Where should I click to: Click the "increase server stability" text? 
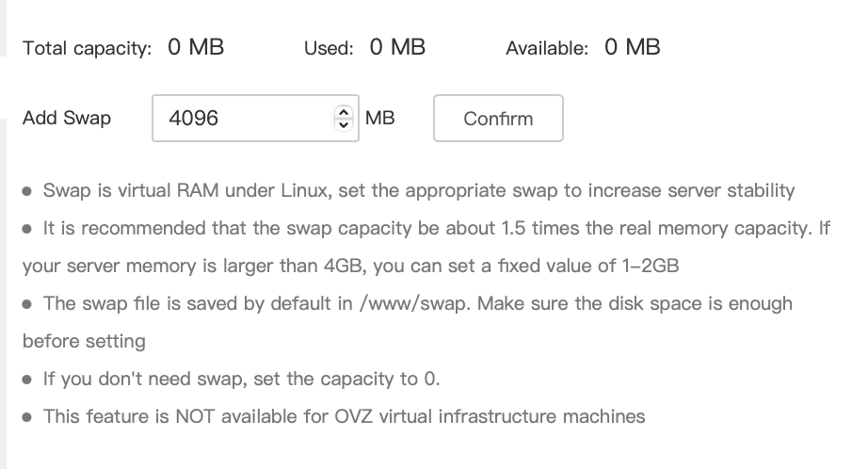[x=691, y=191]
